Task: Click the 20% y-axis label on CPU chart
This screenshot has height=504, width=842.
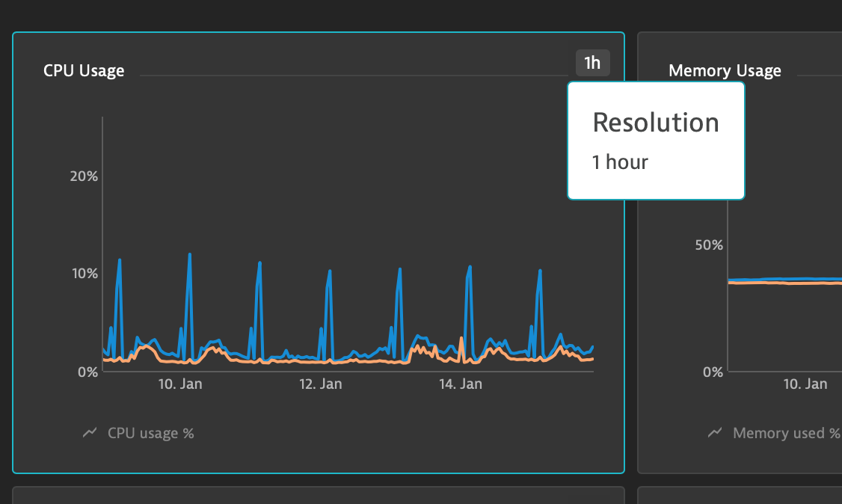Action: (84, 176)
